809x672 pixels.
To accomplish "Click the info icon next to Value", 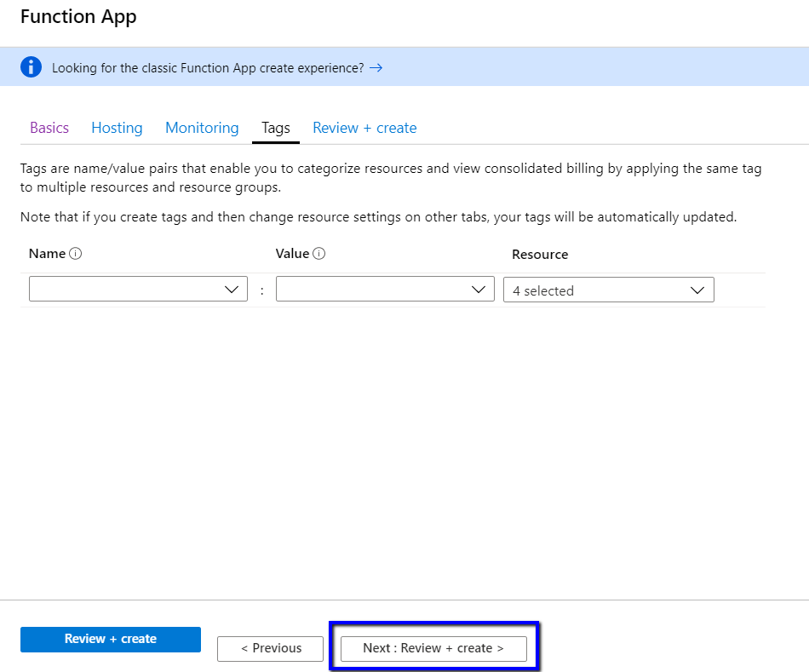I will [x=319, y=254].
